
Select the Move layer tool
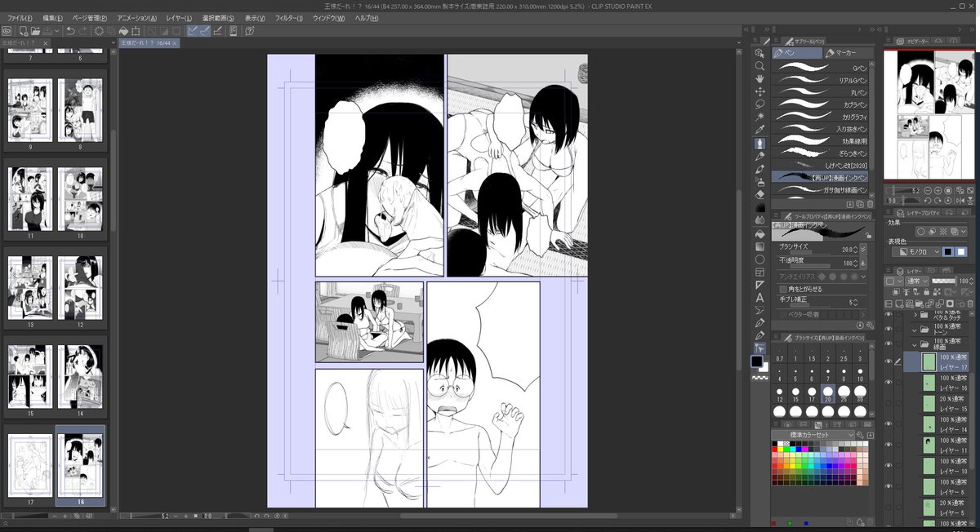(759, 91)
